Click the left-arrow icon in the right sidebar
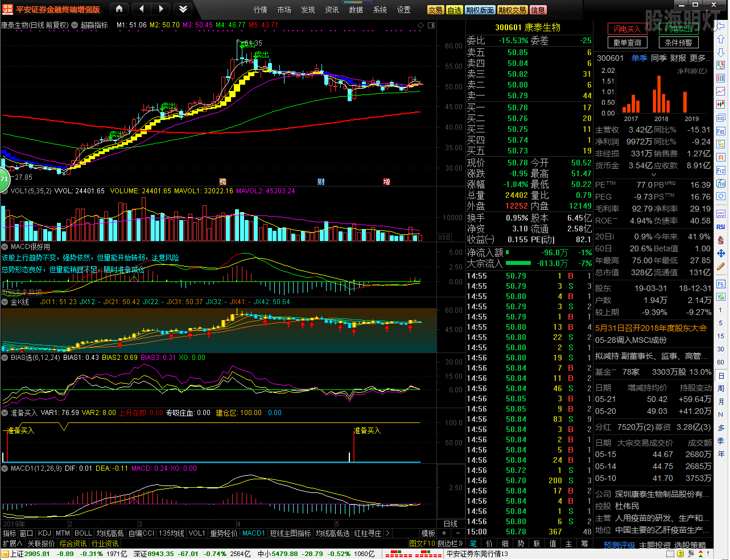Viewport: 730px width, 560px height. tap(721, 25)
